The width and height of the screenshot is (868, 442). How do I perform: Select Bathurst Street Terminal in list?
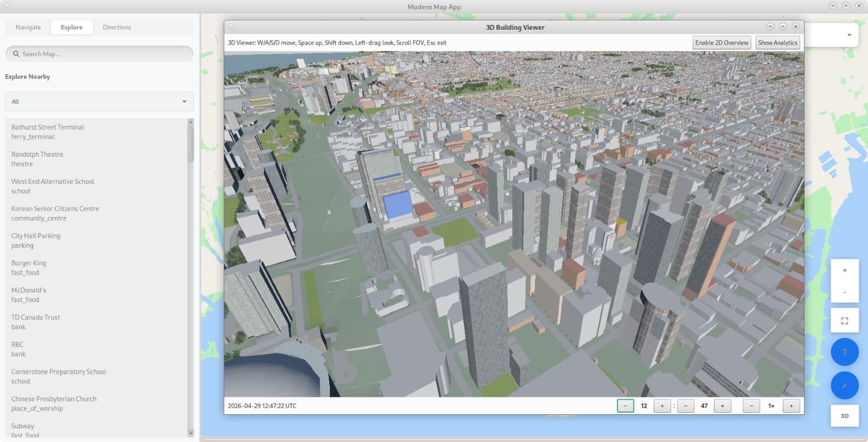pyautogui.click(x=97, y=132)
